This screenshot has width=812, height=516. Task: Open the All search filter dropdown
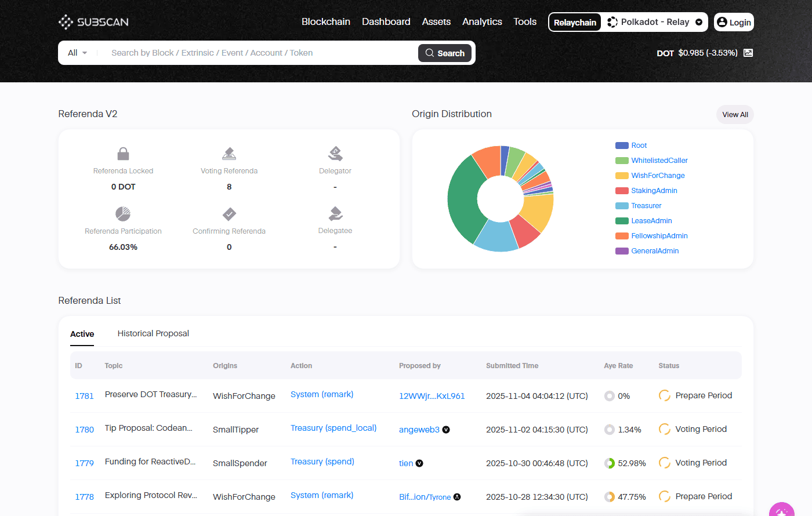click(78, 53)
